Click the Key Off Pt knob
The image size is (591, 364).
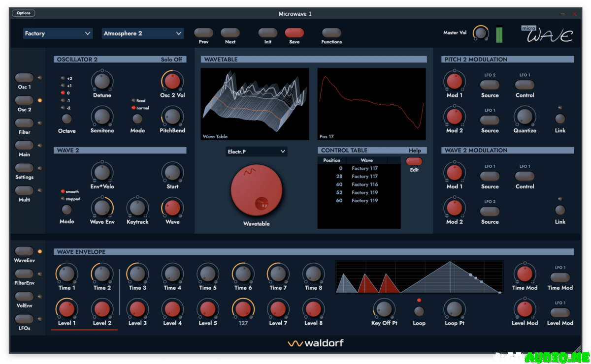click(384, 309)
